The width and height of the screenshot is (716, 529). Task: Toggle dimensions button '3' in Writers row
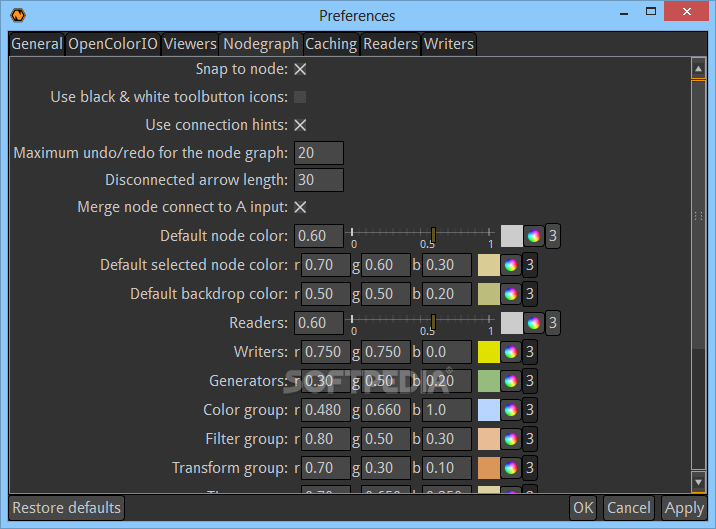click(x=530, y=352)
